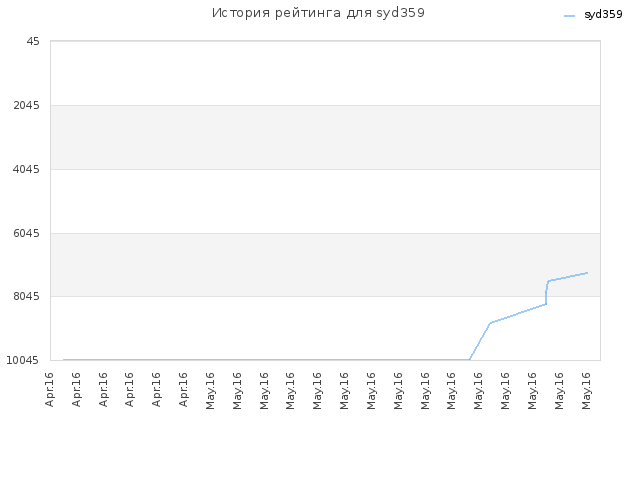Click the chart title История рейтинга для syd359
The image size is (640, 480).
(318, 13)
